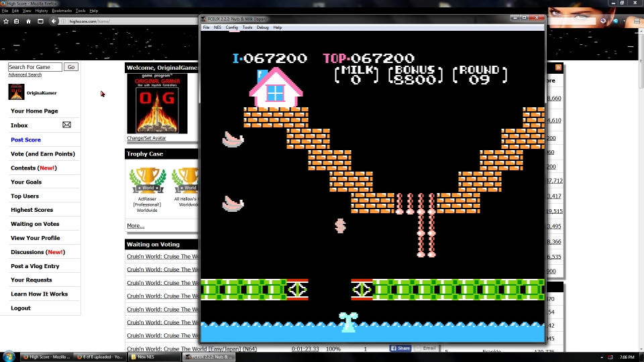The width and height of the screenshot is (644, 362).
Task: Click the Facebook Share button
Action: click(400, 349)
